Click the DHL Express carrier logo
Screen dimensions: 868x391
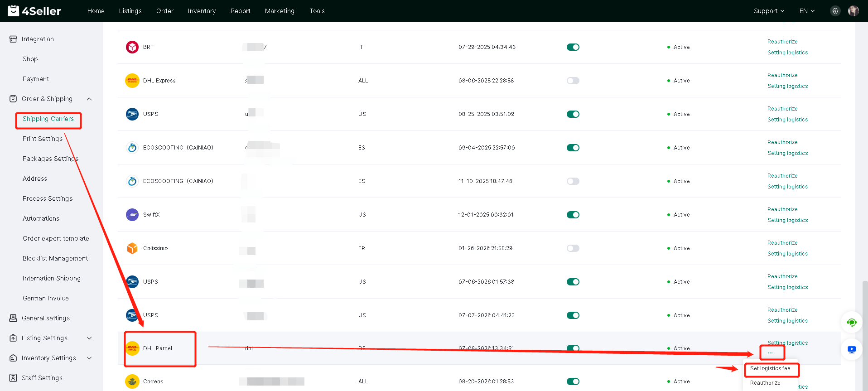[x=132, y=81]
